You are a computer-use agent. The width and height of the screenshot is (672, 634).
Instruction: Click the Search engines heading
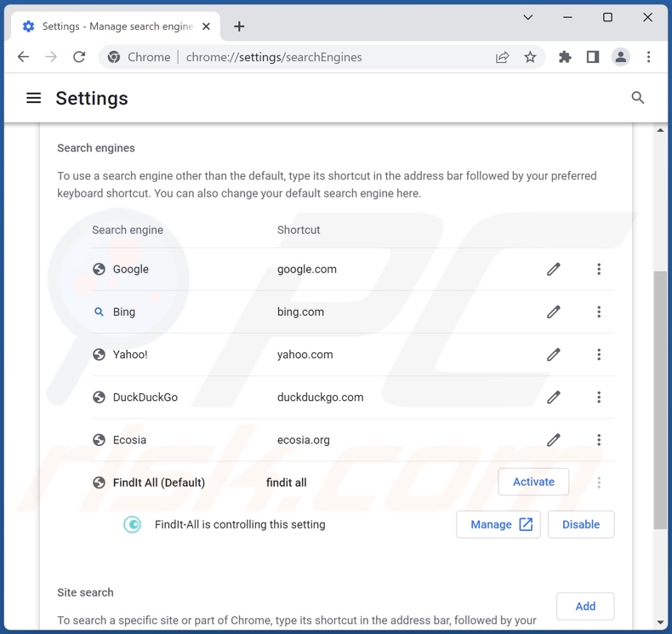(x=96, y=148)
